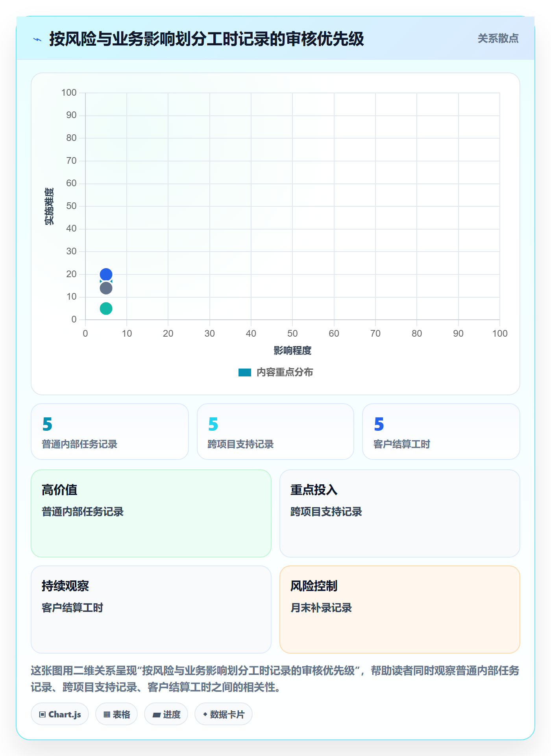Click the x-axis tick label 50
551x756 pixels.
pos(292,334)
